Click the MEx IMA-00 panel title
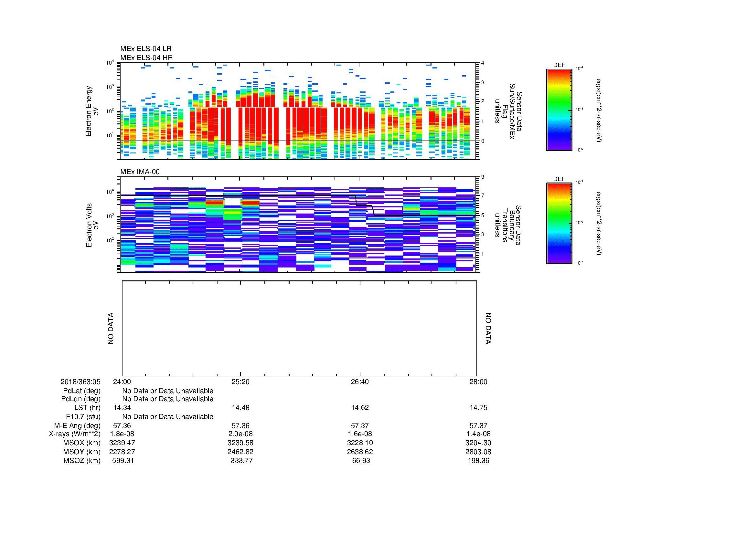 pos(140,172)
